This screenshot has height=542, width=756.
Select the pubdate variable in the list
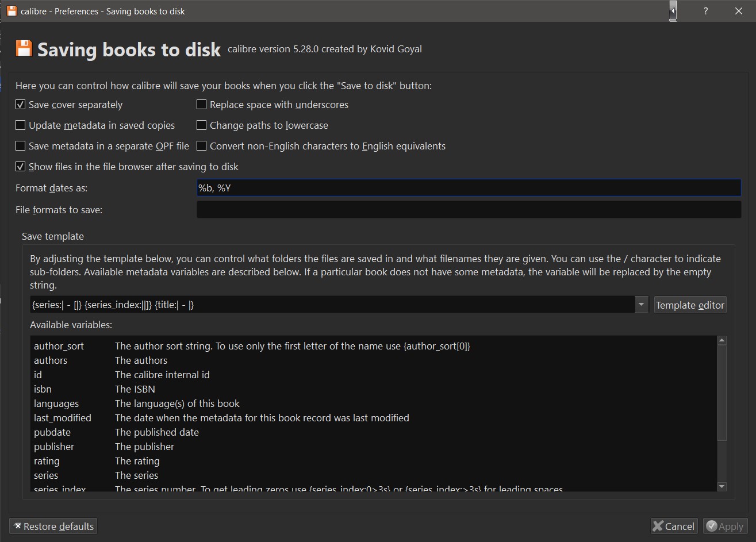[52, 432]
